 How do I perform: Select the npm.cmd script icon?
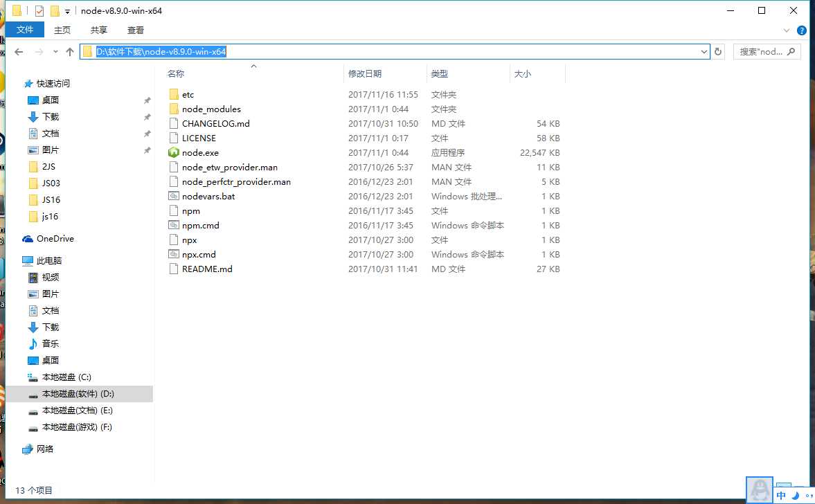click(174, 226)
